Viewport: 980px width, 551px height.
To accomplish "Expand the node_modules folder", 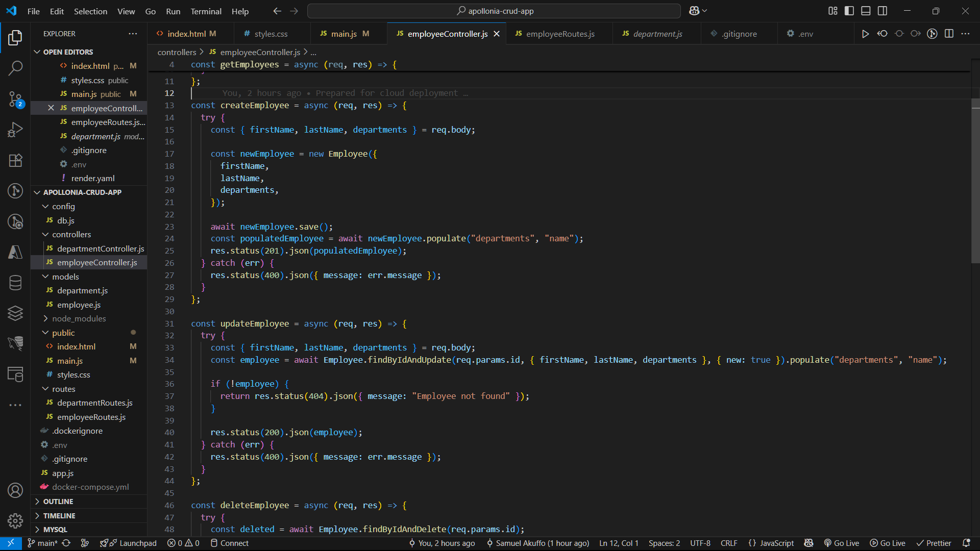I will (89, 319).
